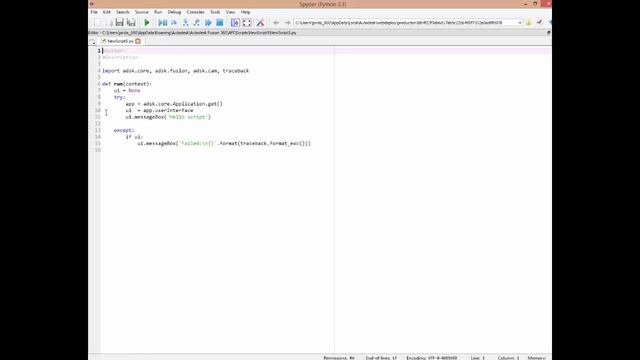The width and height of the screenshot is (640, 360).
Task: Click the debug Step into icon
Action: tap(186, 23)
